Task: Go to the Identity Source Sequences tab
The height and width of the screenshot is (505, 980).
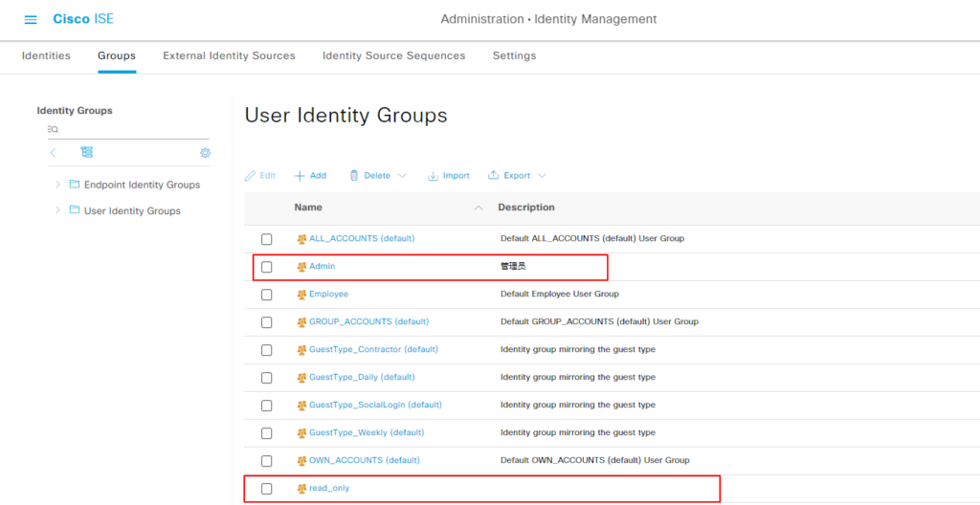Action: pos(393,55)
